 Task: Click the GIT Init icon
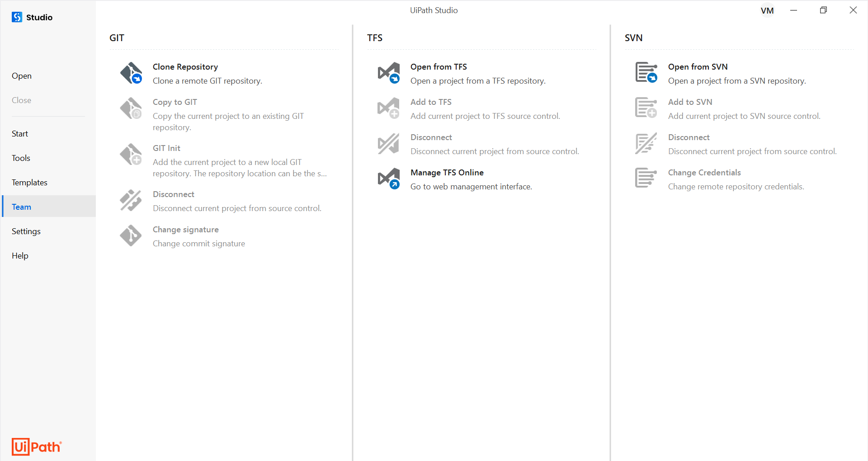(x=131, y=154)
